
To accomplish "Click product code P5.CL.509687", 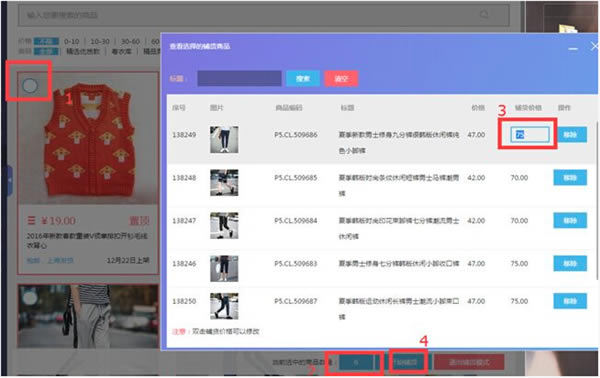I will click(x=295, y=301).
